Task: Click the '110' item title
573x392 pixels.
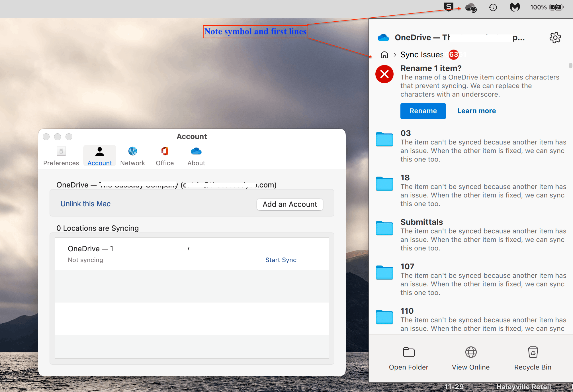Action: [407, 311]
